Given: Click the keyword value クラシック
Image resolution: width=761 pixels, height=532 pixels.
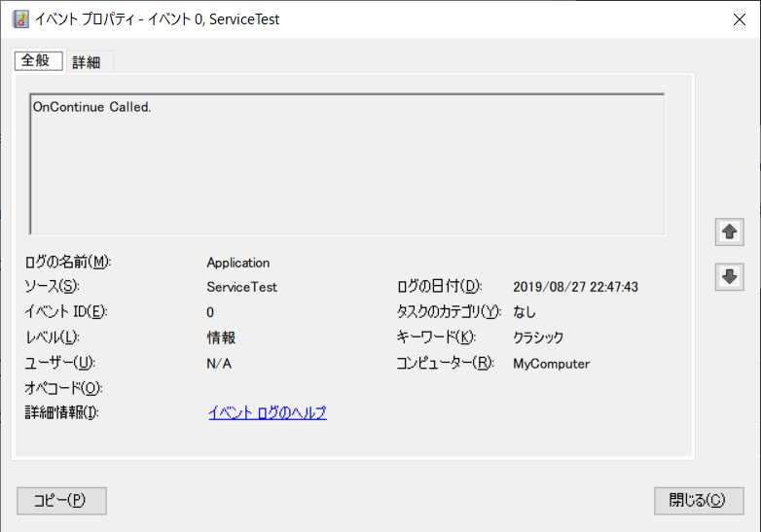Looking at the screenshot, I should click(538, 337).
